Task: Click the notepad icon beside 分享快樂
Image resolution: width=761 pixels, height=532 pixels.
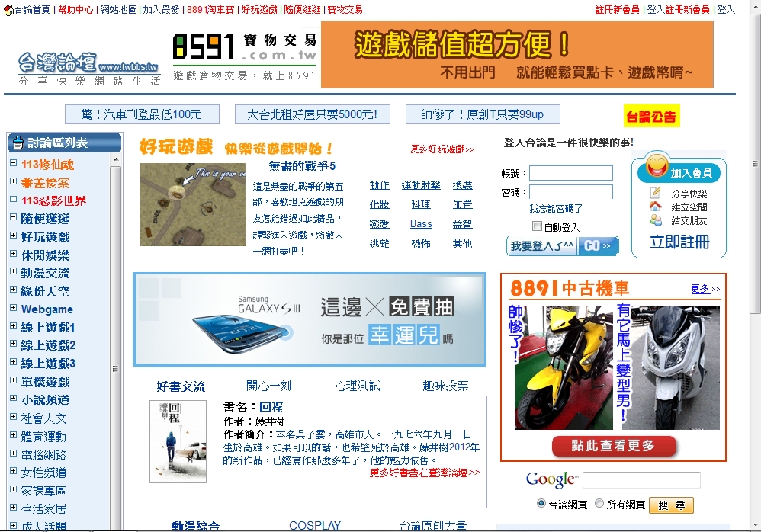Action: click(656, 194)
